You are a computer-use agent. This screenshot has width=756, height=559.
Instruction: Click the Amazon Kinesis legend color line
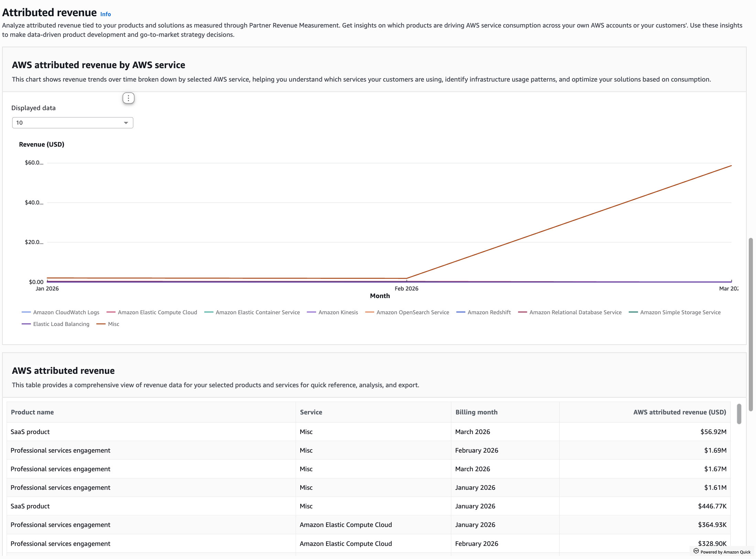tap(311, 312)
